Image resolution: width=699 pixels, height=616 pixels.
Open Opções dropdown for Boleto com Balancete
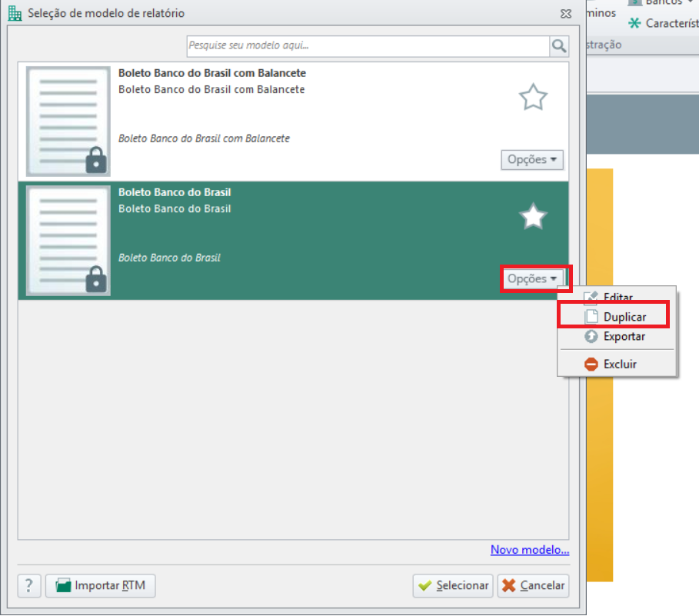click(532, 159)
